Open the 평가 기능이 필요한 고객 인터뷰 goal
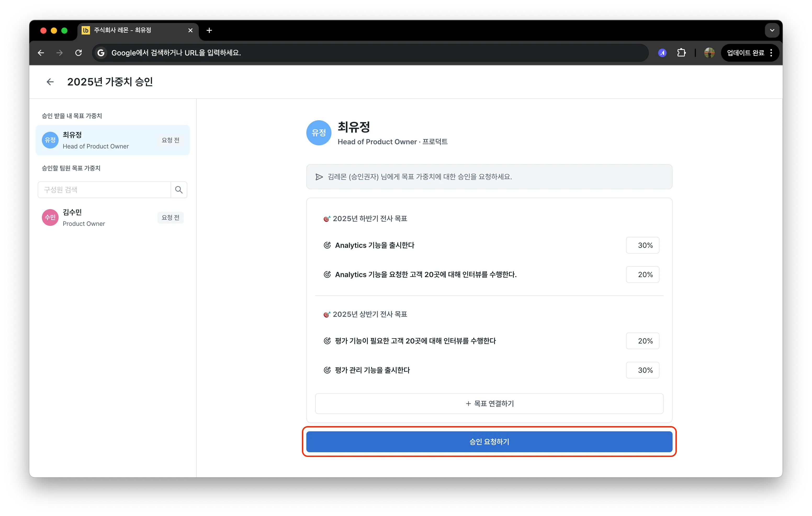The width and height of the screenshot is (812, 516). pyautogui.click(x=415, y=341)
